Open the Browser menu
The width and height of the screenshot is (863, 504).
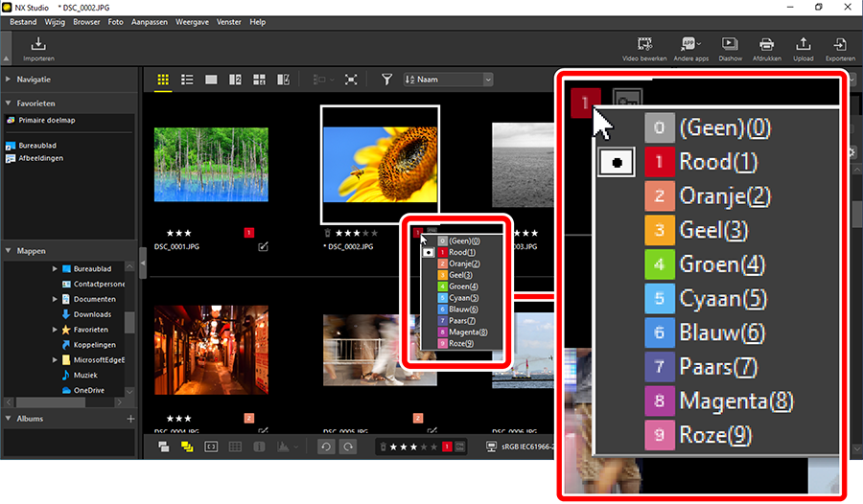point(86,22)
